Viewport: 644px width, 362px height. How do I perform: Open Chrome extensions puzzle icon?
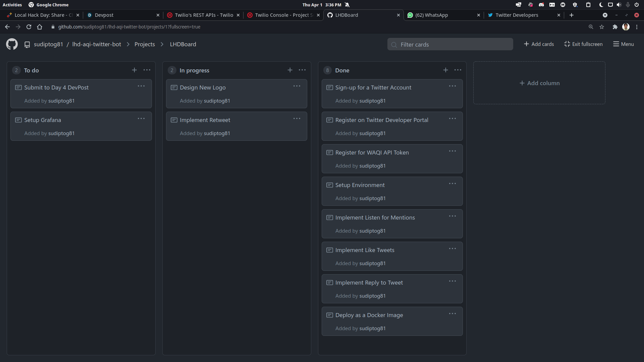(x=615, y=27)
